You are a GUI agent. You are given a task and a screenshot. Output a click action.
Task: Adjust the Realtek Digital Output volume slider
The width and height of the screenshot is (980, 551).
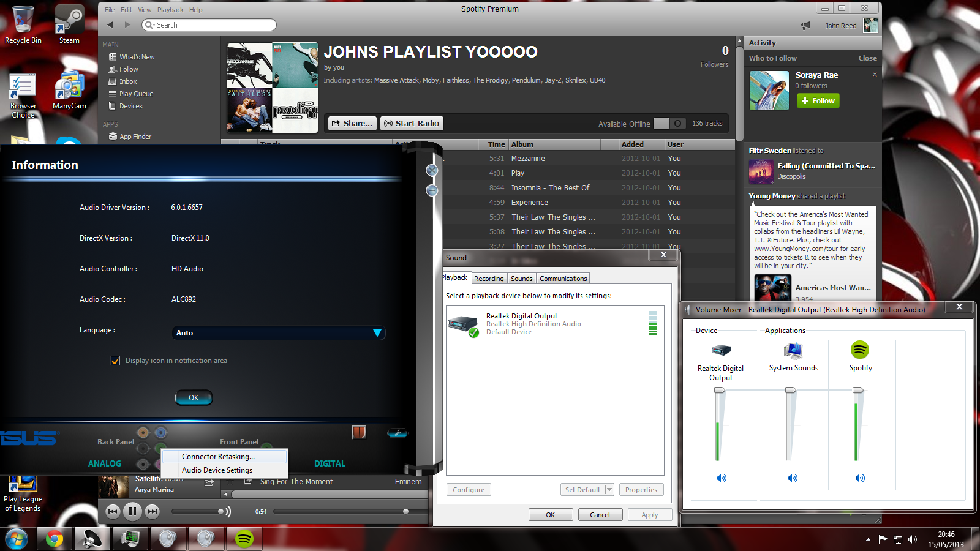[718, 390]
